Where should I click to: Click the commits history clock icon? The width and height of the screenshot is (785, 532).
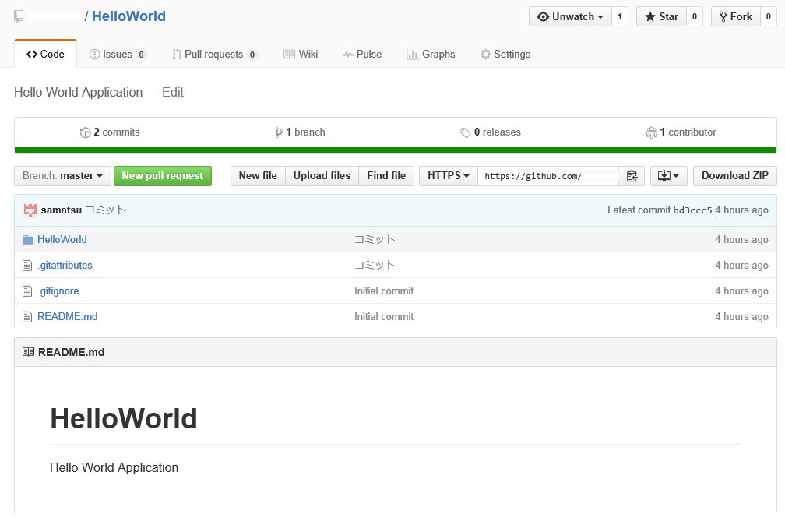pos(85,132)
